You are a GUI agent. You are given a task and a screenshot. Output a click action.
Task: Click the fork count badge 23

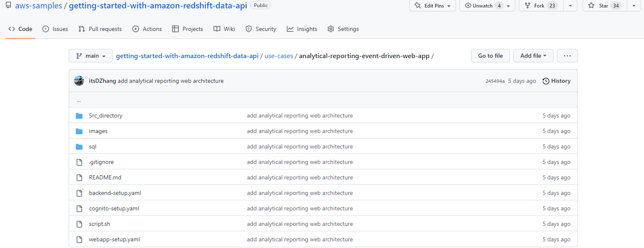(x=552, y=5)
